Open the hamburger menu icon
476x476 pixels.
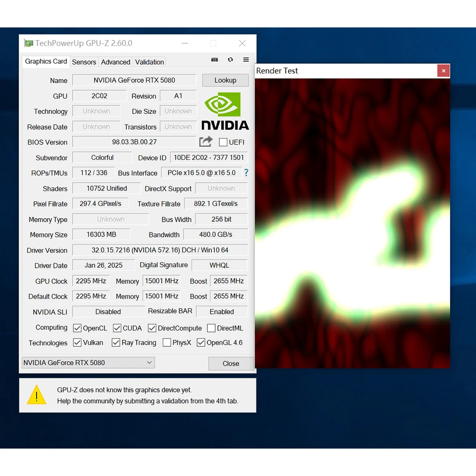246,60
